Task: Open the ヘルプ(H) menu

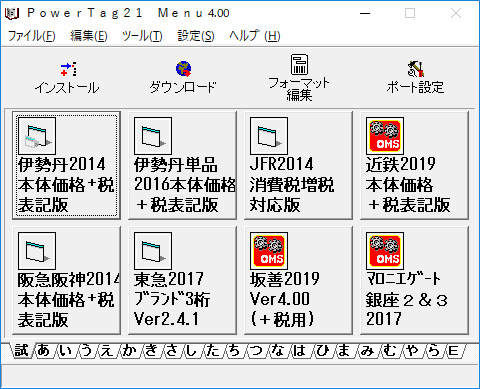Action: tap(255, 36)
